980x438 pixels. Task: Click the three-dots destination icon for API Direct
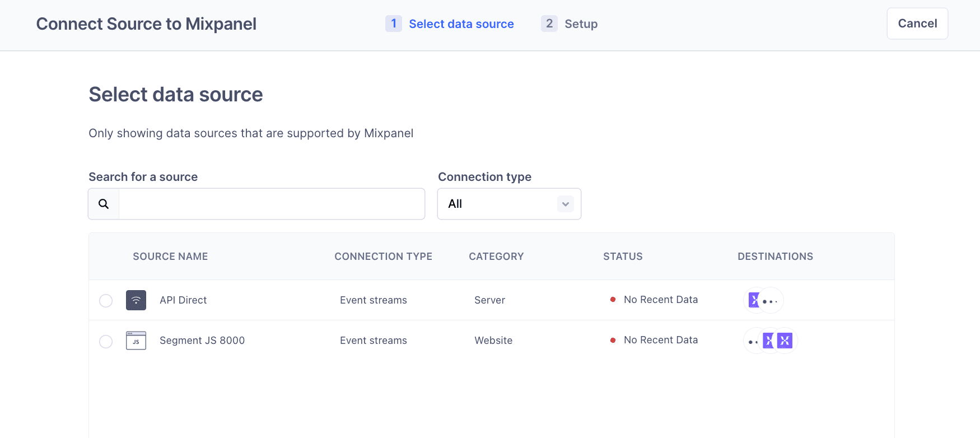pyautogui.click(x=771, y=301)
